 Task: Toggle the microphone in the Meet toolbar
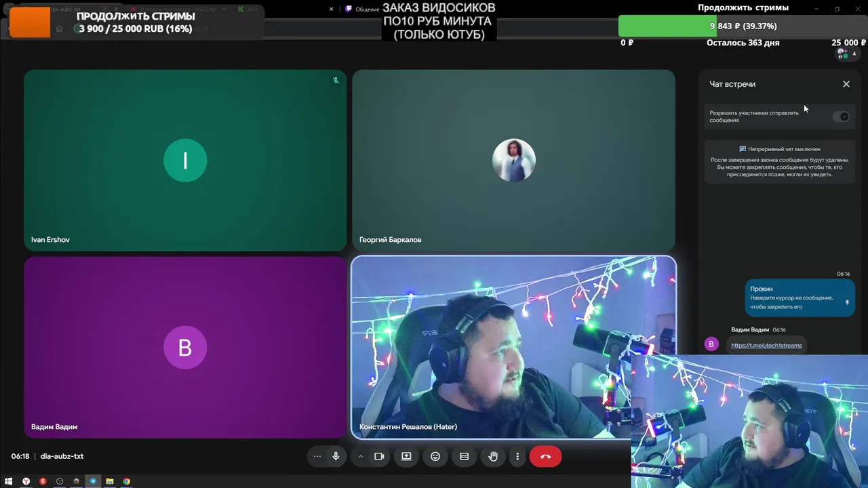tap(336, 456)
